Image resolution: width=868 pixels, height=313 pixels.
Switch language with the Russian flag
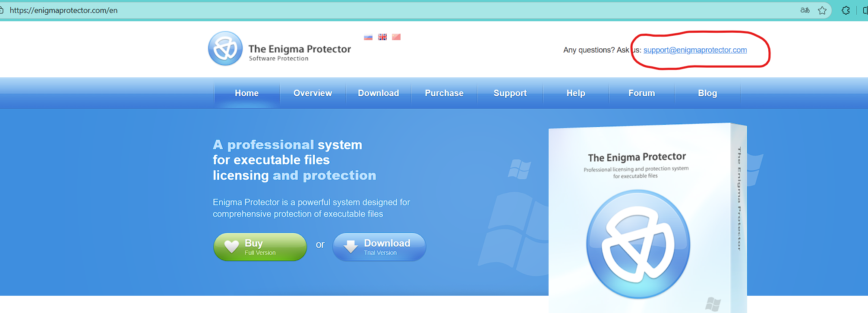(x=368, y=37)
